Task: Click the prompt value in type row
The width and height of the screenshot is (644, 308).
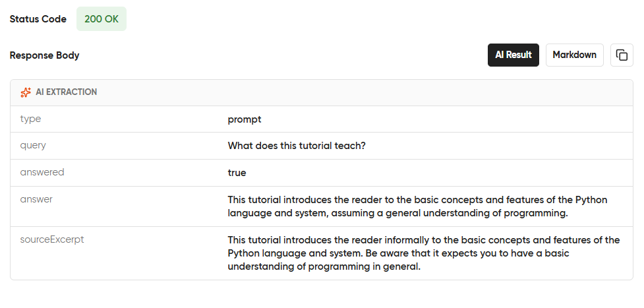Action: [x=245, y=119]
